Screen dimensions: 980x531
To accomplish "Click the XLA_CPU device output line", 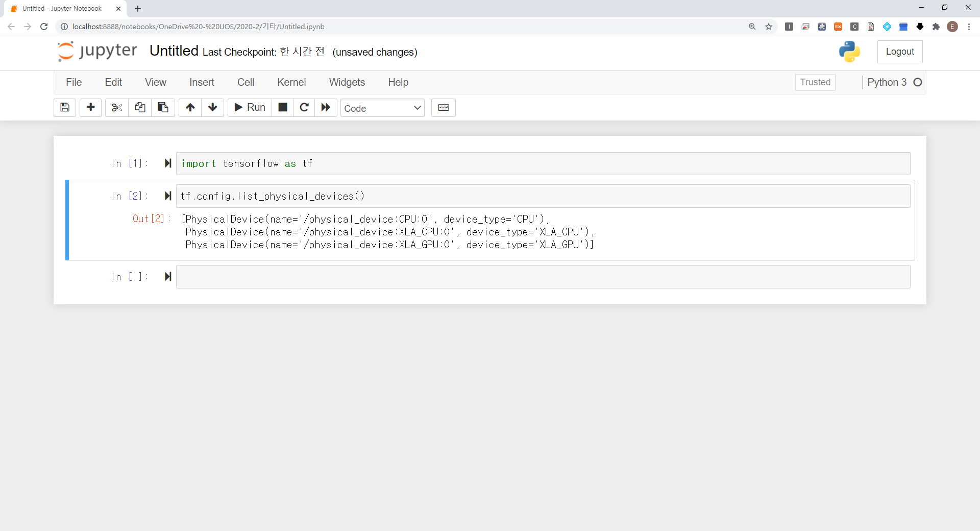I will [x=389, y=232].
